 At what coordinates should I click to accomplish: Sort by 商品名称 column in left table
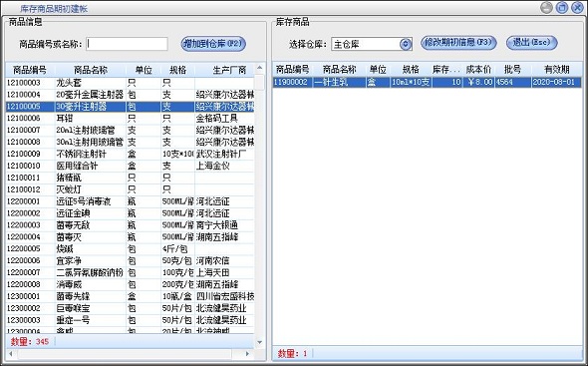91,70
